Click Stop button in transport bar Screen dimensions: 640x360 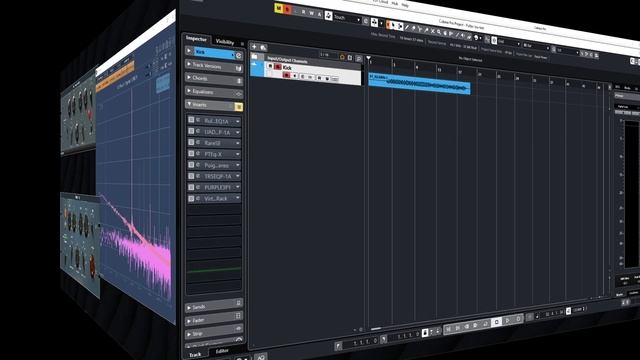pos(496,322)
